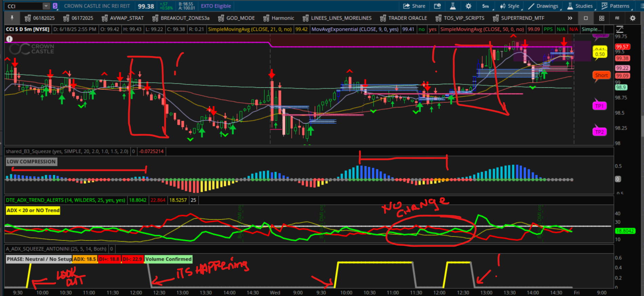
Task: Open the Drawings menu
Action: [x=543, y=6]
